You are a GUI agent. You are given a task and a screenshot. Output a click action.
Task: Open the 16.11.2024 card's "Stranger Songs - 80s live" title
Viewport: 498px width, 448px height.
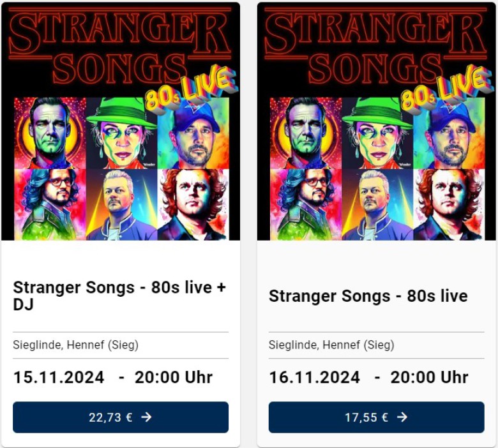(368, 296)
